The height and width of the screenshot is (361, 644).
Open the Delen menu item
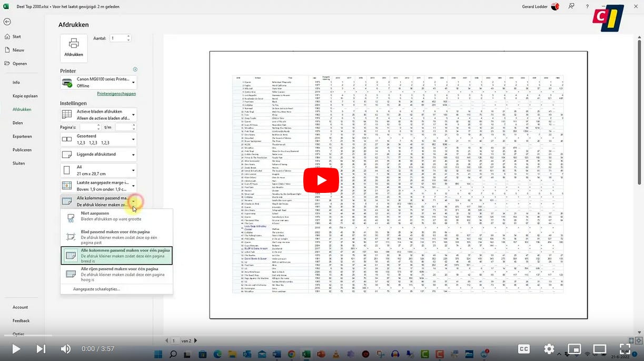pyautogui.click(x=18, y=123)
